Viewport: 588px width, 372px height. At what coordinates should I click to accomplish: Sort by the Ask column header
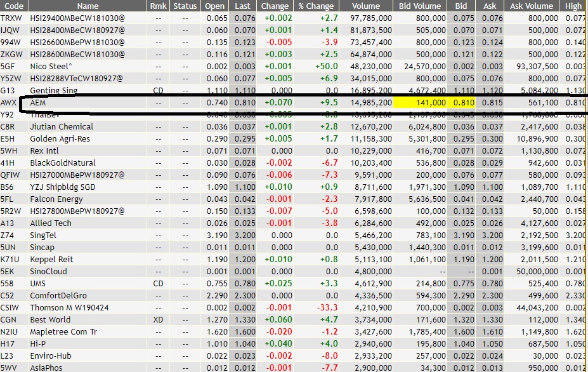click(x=490, y=6)
